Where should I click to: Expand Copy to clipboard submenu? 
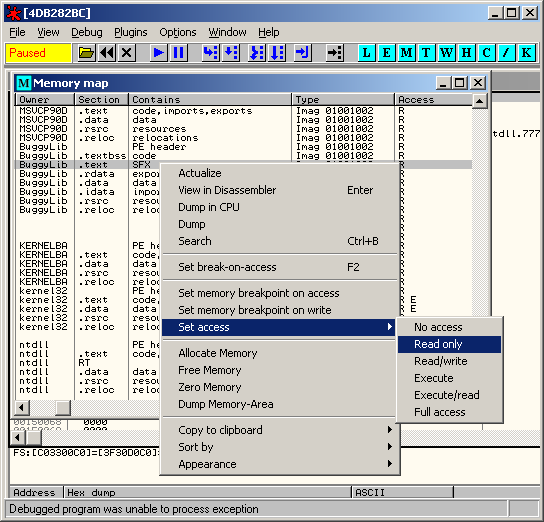tap(279, 430)
